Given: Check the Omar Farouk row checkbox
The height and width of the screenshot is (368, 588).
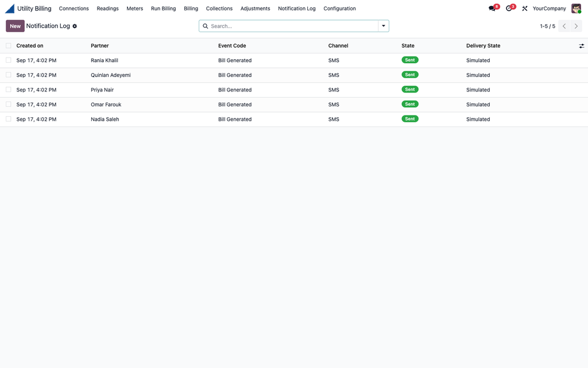Looking at the screenshot, I should tap(8, 105).
